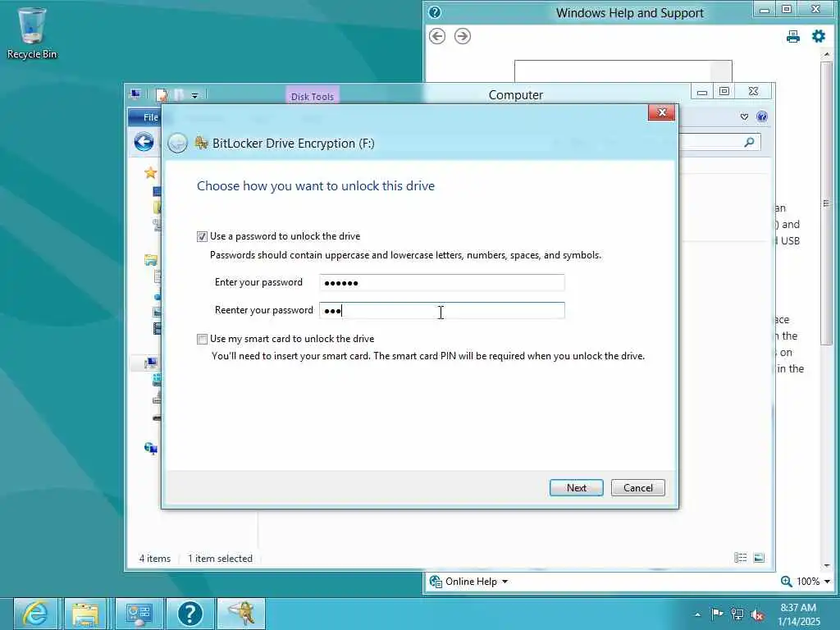This screenshot has width=840, height=630.
Task: Open Action Center flag in system tray
Action: (717, 614)
